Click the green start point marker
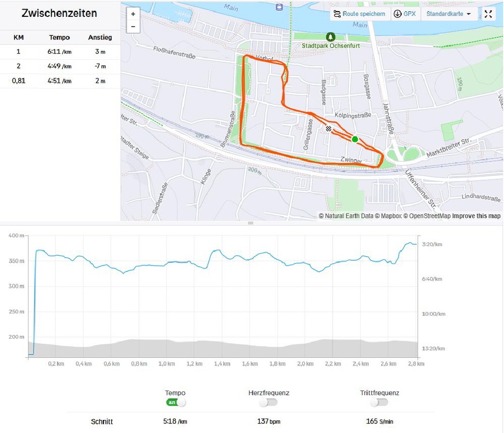Viewport: 504px width, 433px height. [355, 139]
